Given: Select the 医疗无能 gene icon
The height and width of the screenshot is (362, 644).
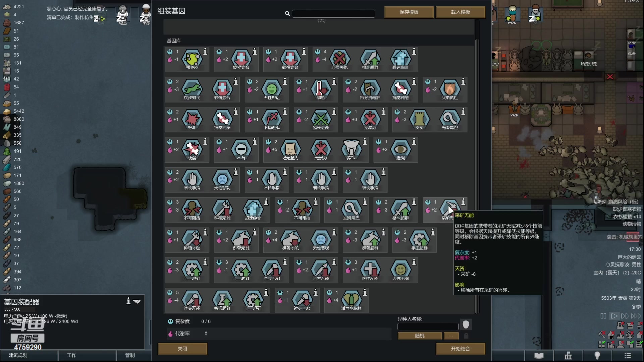Looking at the screenshot, I should 370,269.
